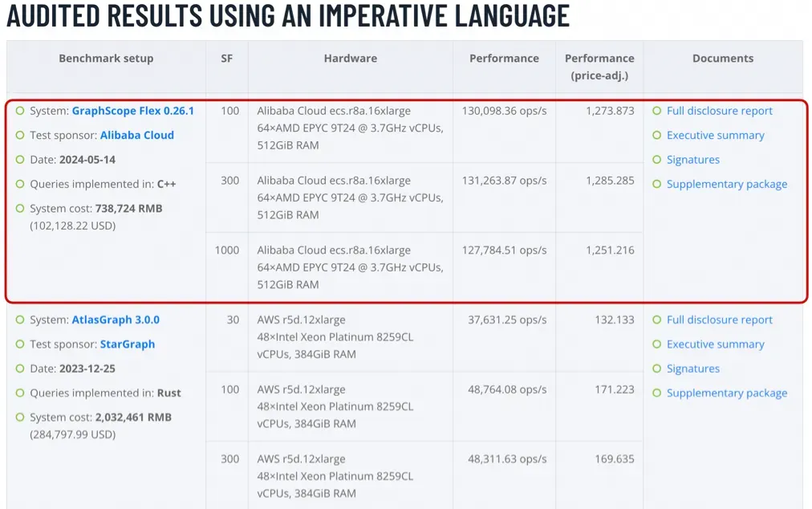Download GraphScope Flex's Supplementary package
The width and height of the screenshot is (812, 509).
(726, 184)
